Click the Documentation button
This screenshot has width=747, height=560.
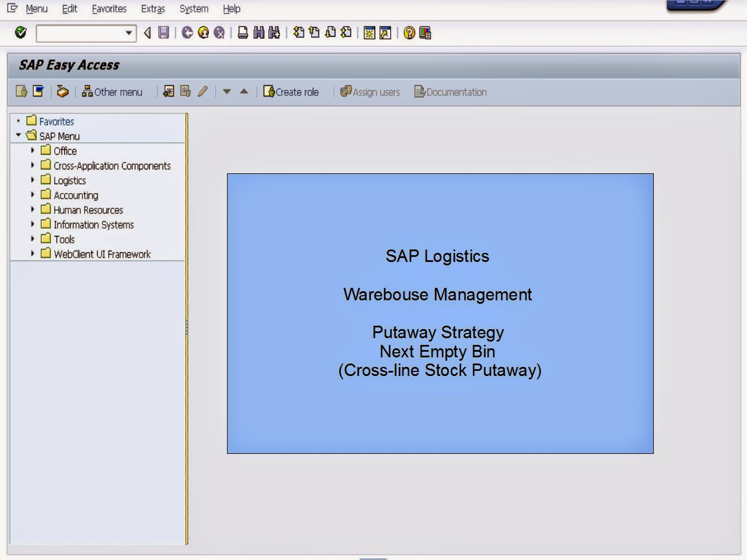tap(450, 91)
